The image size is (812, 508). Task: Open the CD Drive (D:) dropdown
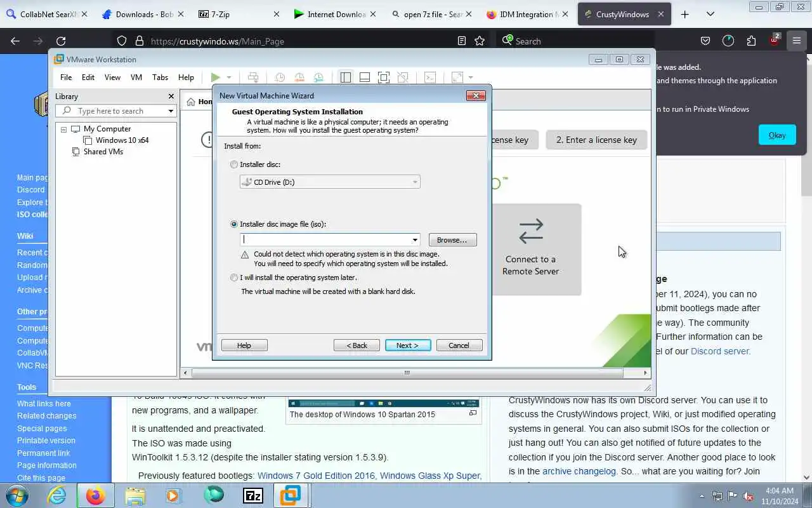(330, 182)
